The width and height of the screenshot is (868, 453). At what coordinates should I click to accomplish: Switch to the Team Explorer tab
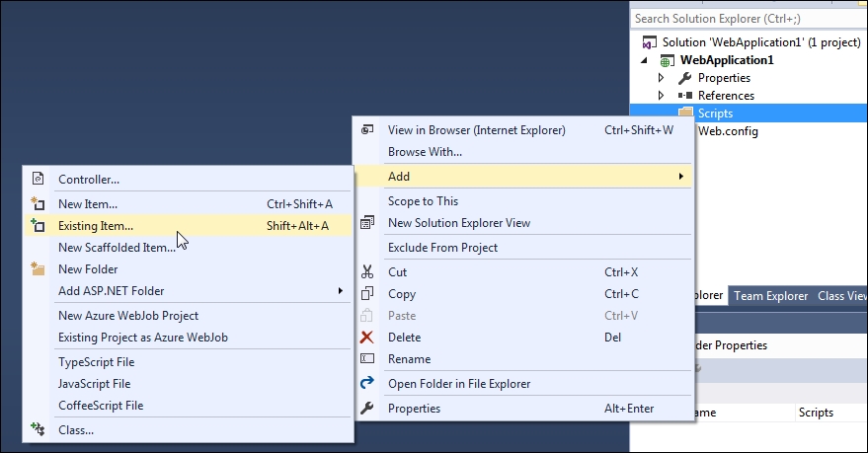(x=770, y=296)
